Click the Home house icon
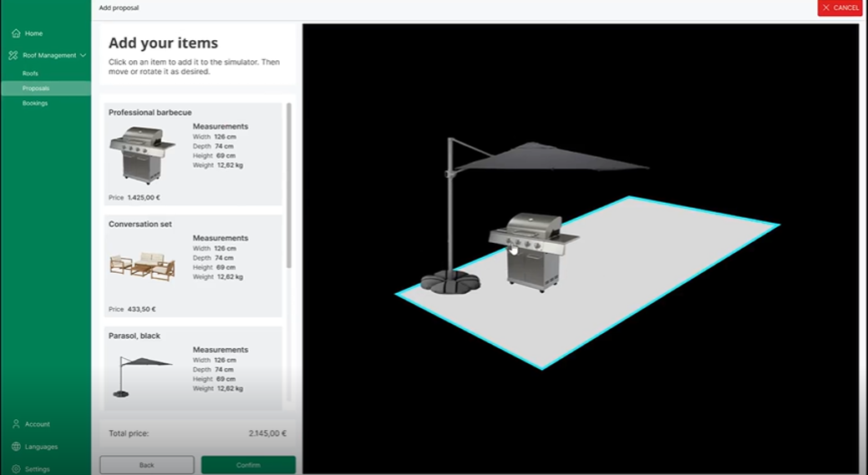 click(15, 33)
